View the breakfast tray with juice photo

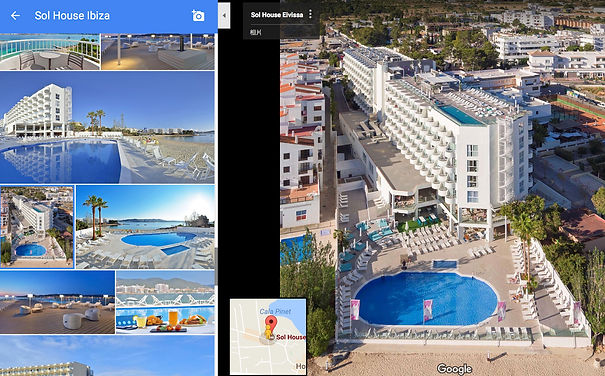165,302
